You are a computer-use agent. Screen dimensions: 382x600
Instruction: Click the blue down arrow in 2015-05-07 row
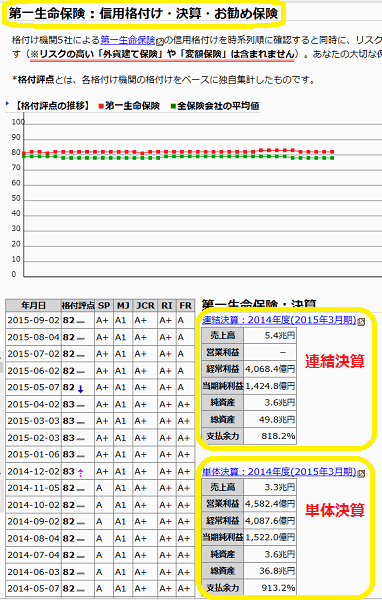point(80,390)
